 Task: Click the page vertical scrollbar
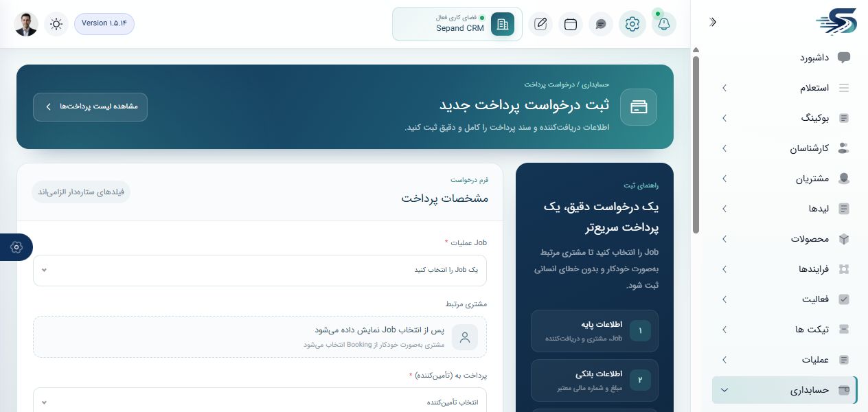pos(696,144)
